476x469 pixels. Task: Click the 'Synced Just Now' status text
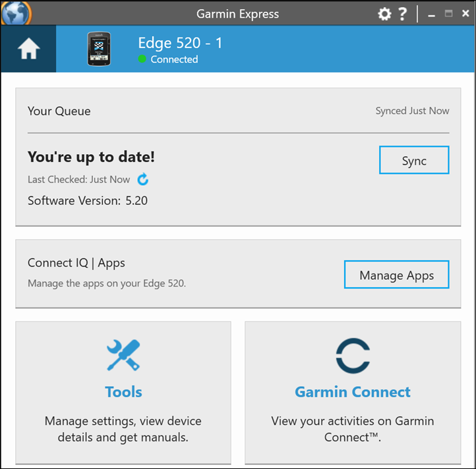(412, 111)
